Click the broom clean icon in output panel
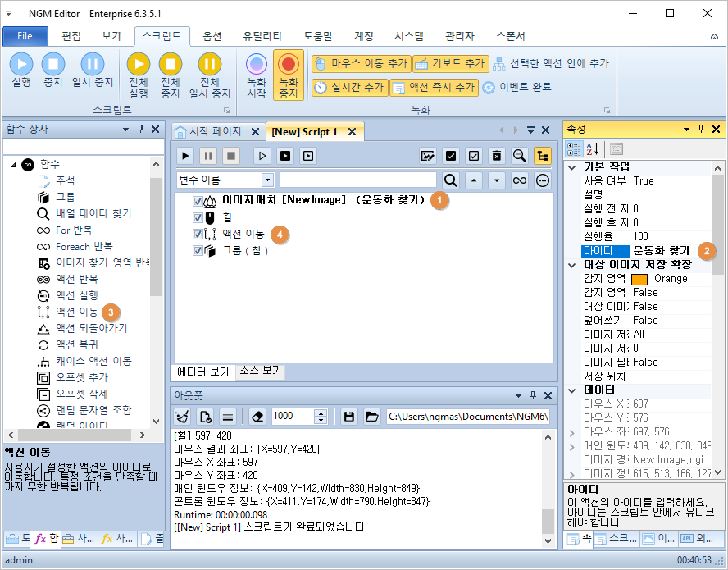Image resolution: width=728 pixels, height=570 pixels. coord(183,417)
